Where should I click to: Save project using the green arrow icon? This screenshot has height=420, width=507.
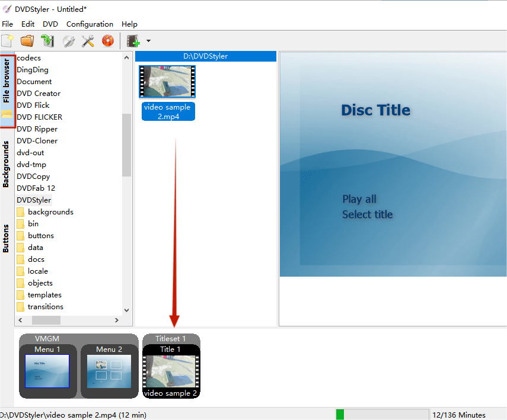click(x=47, y=41)
